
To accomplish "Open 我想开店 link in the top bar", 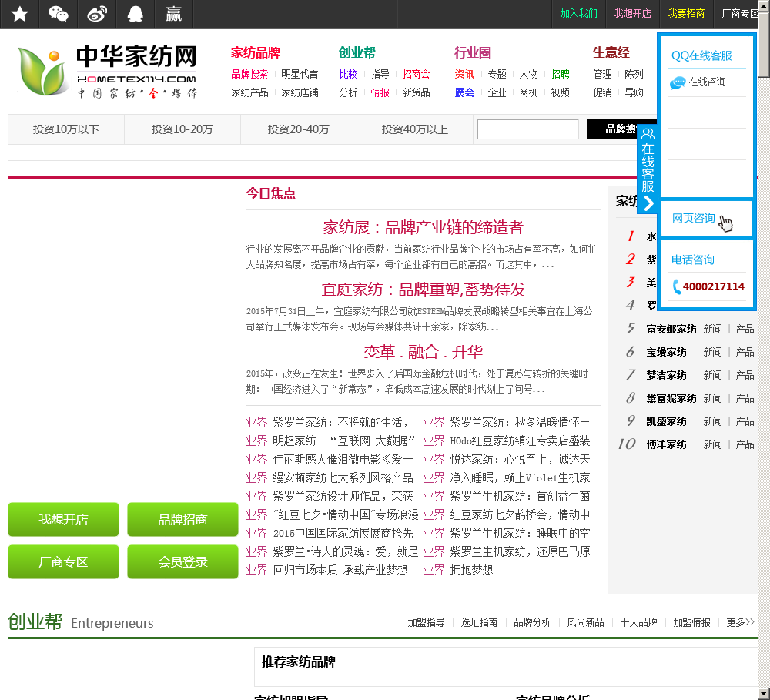I will point(632,13).
